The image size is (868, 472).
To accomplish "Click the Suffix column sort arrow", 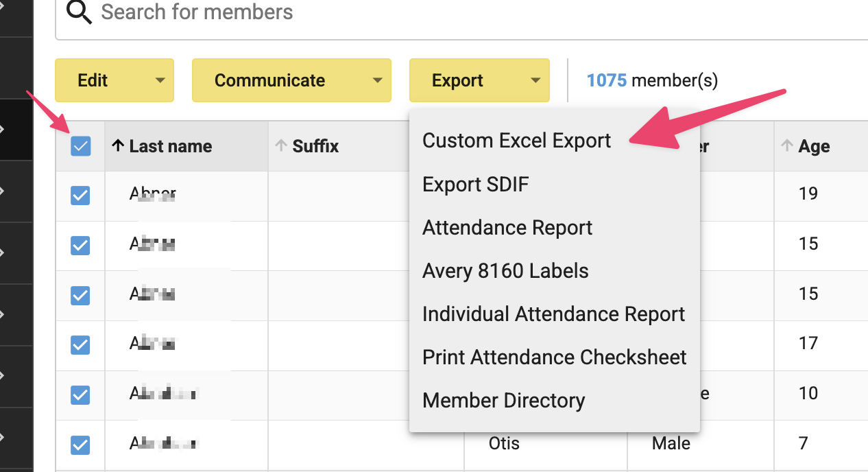I will click(281, 145).
